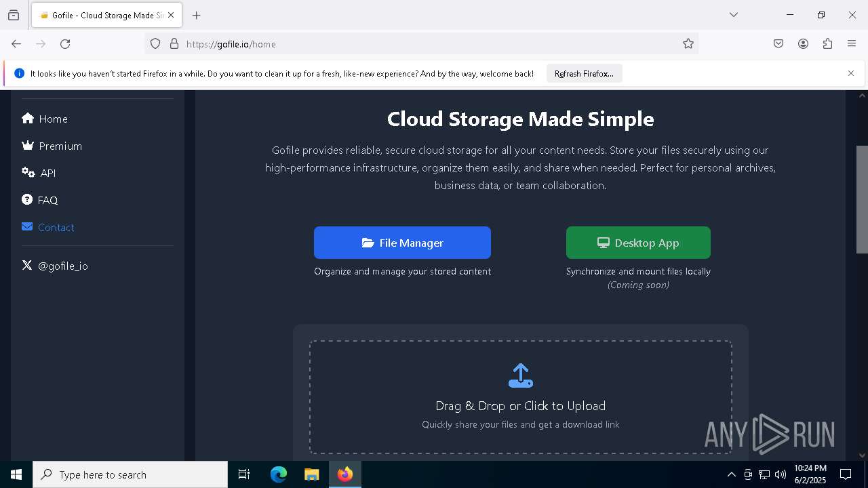Click the taskbar search box
Image resolution: width=868 pixels, height=488 pixels.
[x=130, y=474]
